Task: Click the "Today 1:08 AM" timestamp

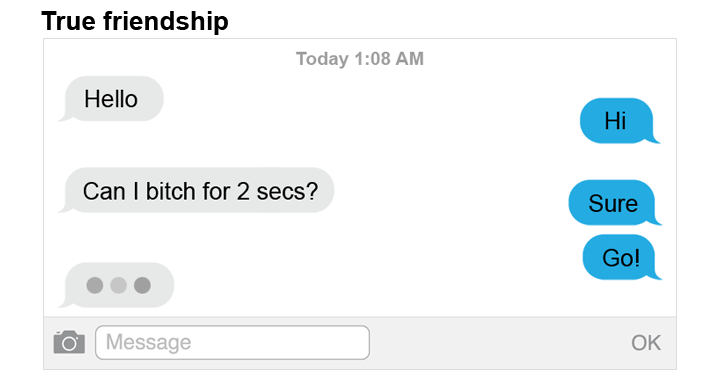Action: 360,59
